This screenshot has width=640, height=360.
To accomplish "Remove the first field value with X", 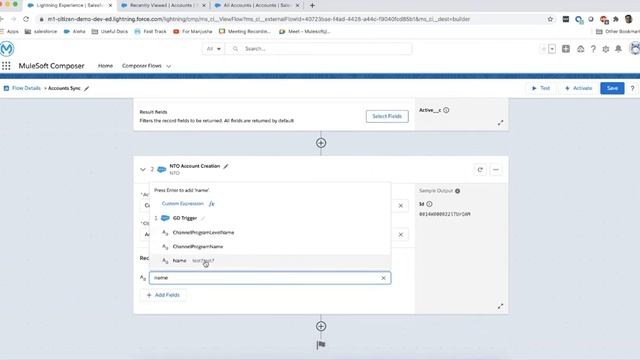I will tap(400, 206).
